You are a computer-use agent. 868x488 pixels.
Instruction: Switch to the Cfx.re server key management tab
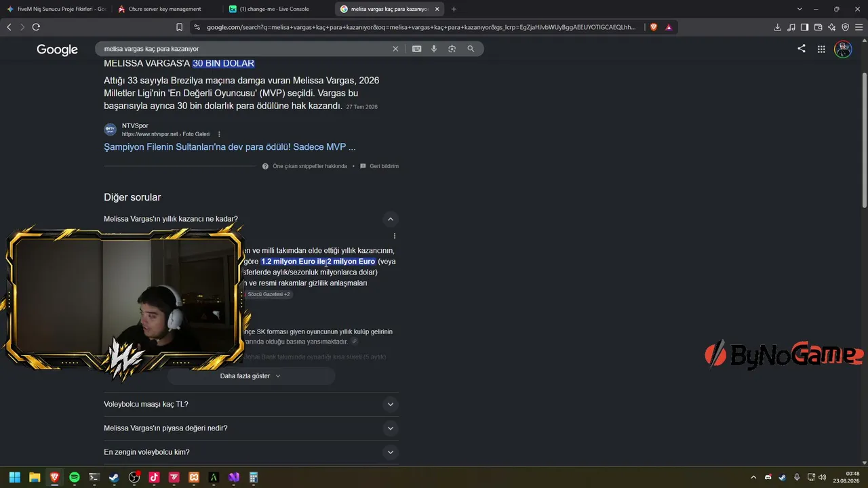167,9
